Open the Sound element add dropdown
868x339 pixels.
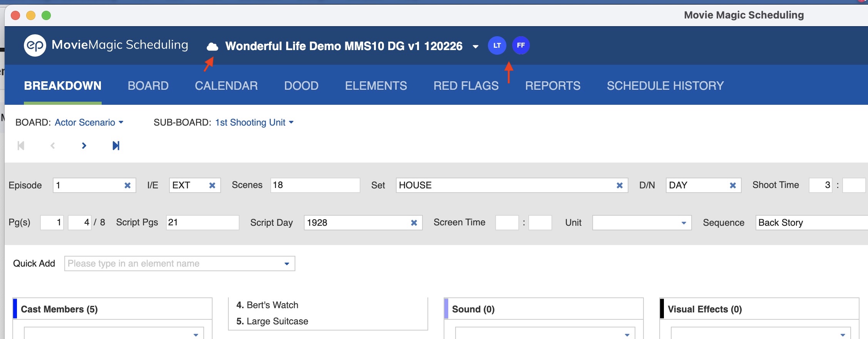point(627,334)
